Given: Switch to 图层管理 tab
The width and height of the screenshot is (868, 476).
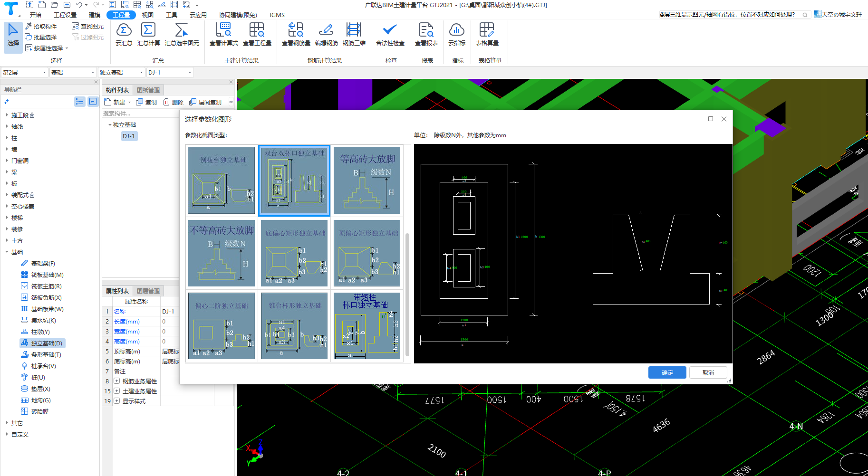Looking at the screenshot, I should (148, 291).
